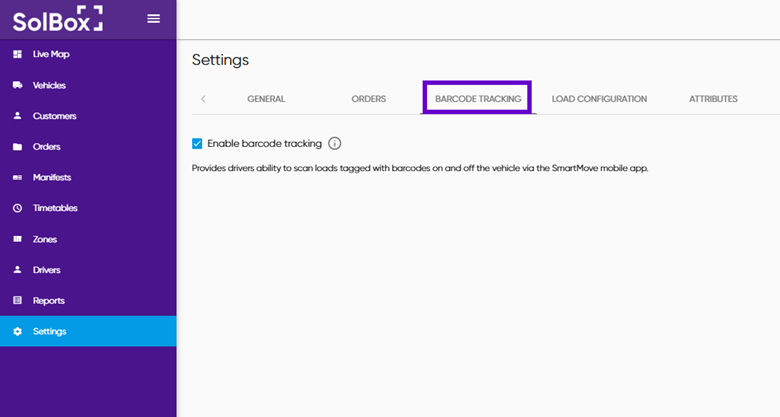The image size is (780, 417).
Task: Uncheck the Enable barcode tracking checkbox
Action: pos(197,144)
